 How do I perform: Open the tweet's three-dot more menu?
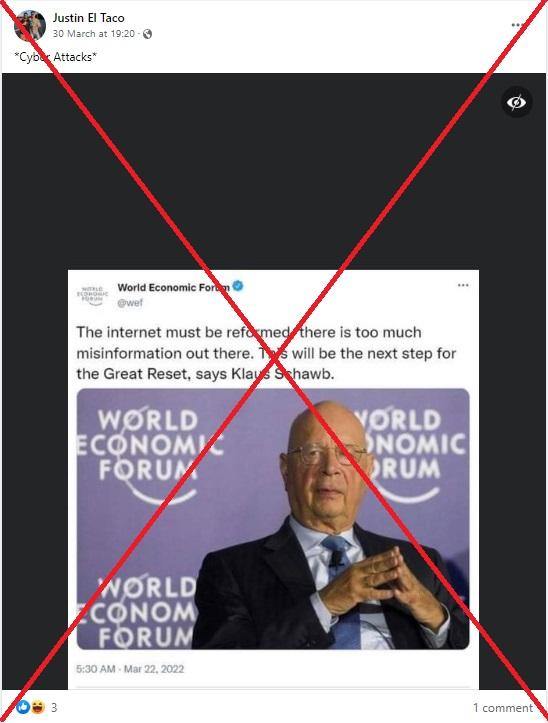tap(463, 285)
